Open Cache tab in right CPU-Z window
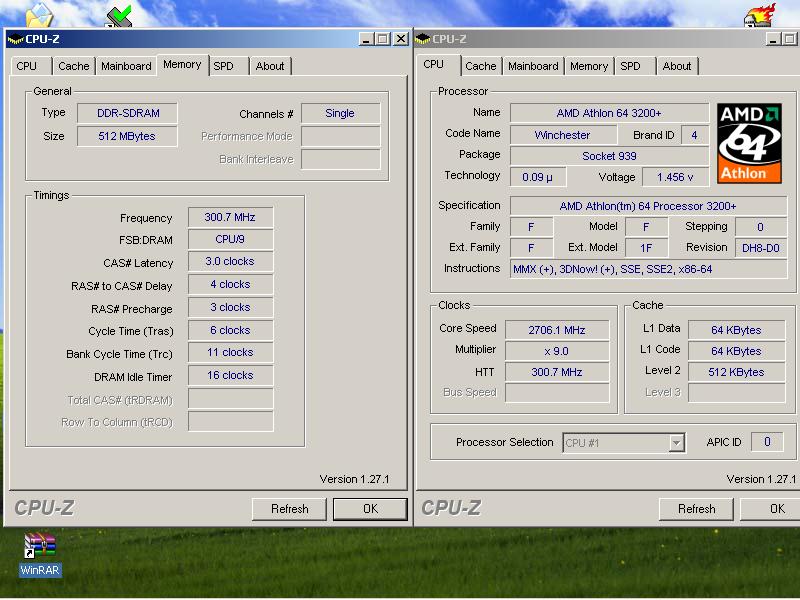The width and height of the screenshot is (800, 600). tap(481, 66)
